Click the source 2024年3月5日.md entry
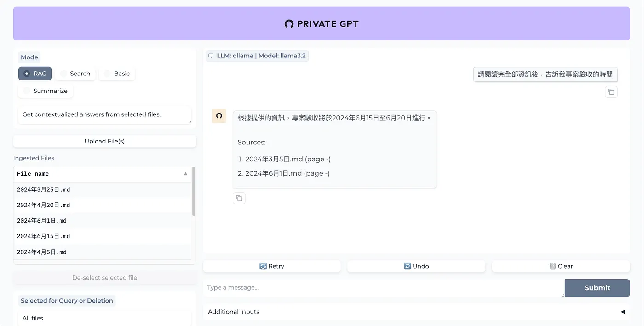644x326 pixels. pos(288,159)
